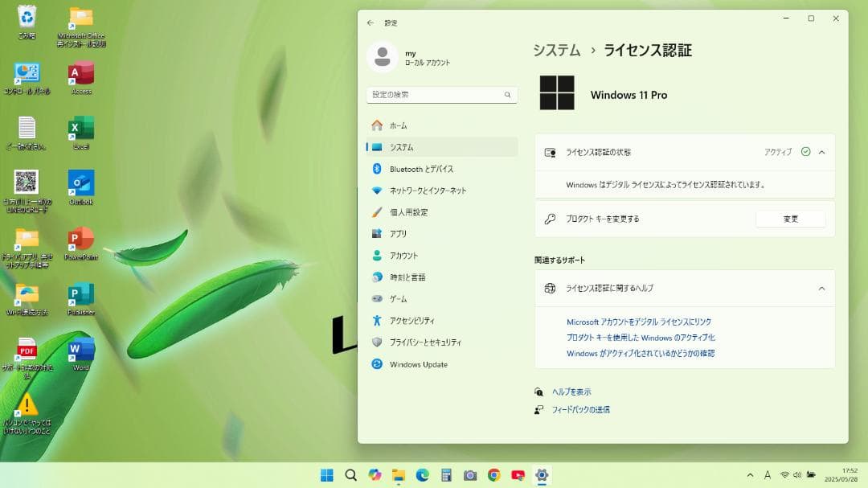This screenshot has width=868, height=488.
Task: Open the QR code image on desktop
Action: click(27, 191)
